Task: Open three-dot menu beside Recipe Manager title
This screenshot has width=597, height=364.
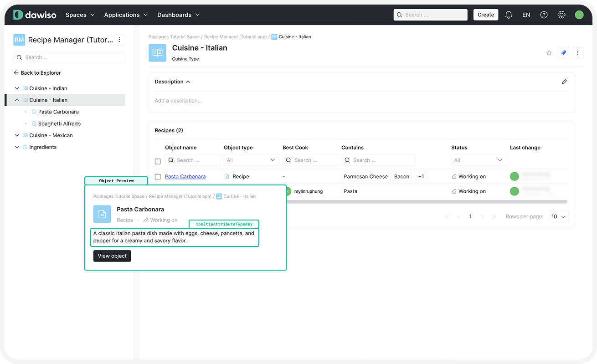Action: pos(119,40)
